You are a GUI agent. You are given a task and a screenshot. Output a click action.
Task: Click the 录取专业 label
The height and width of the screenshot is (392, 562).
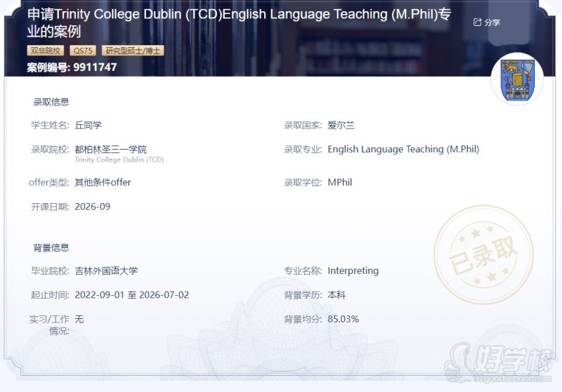[303, 149]
